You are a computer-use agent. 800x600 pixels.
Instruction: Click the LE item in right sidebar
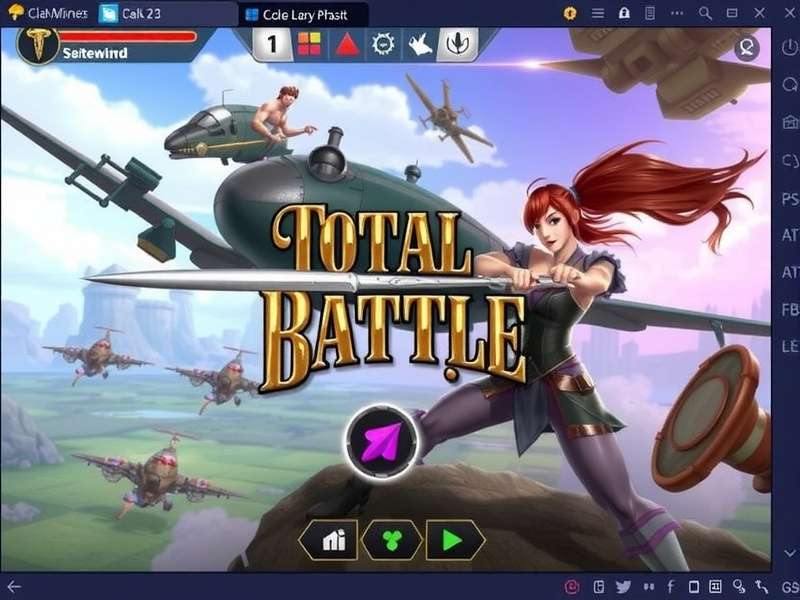point(790,346)
